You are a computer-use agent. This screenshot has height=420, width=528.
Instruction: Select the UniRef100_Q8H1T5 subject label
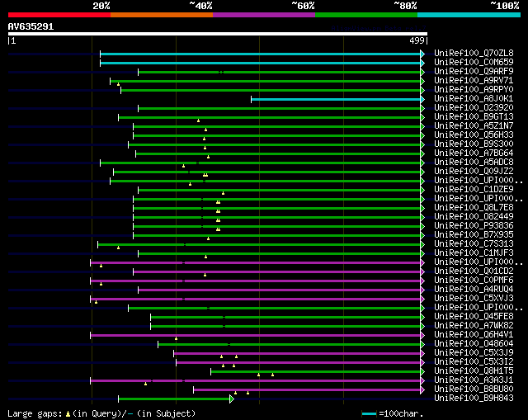[474, 371]
